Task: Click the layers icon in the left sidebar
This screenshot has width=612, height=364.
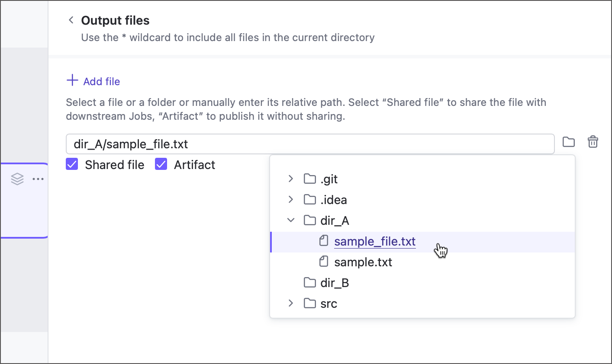Action: coord(17,179)
